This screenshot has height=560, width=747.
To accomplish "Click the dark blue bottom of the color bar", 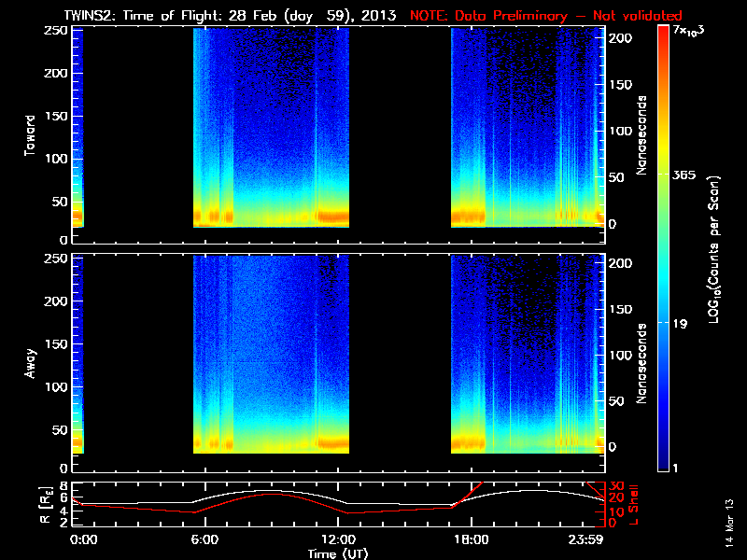I will [663, 465].
